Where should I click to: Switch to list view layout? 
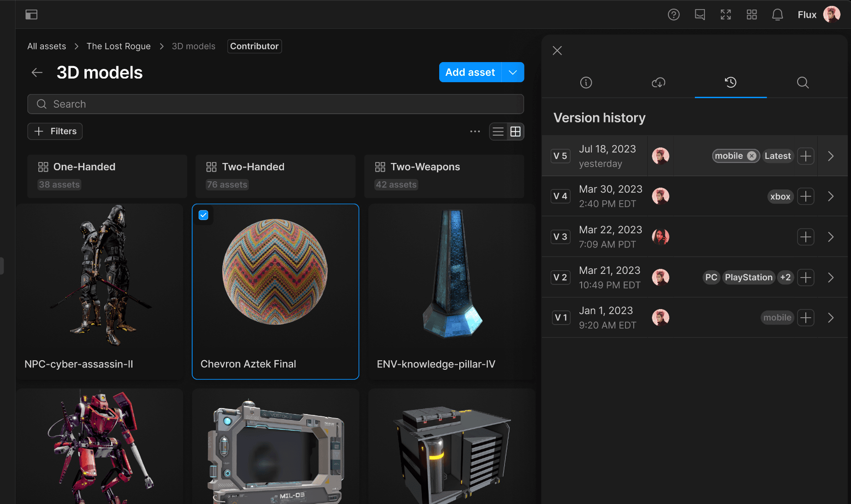(498, 131)
